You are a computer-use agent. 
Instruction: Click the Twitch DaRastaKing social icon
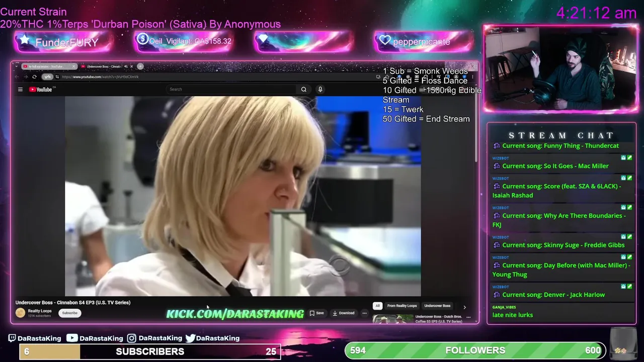point(13,338)
